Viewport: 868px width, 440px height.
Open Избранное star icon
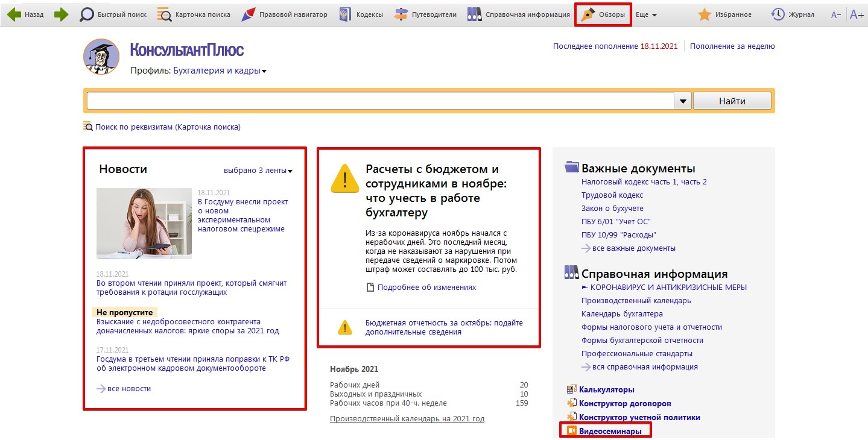pos(704,14)
